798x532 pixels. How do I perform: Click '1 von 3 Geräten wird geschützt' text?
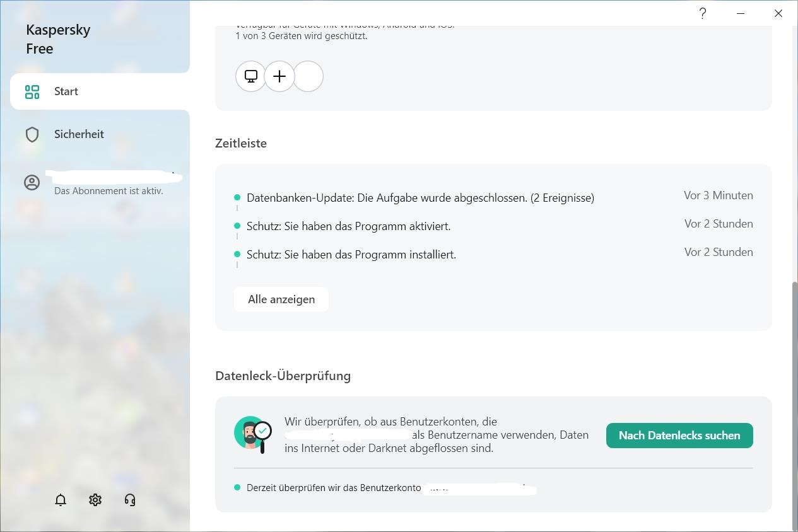pyautogui.click(x=302, y=36)
